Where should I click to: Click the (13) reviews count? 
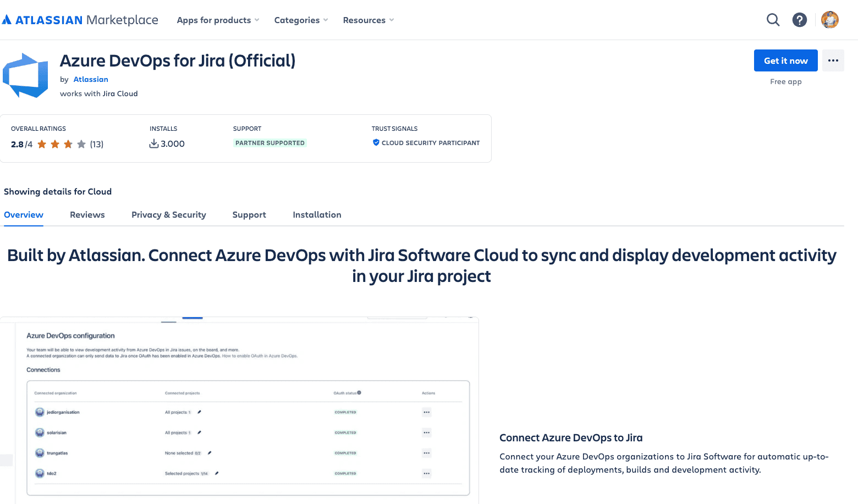point(97,144)
